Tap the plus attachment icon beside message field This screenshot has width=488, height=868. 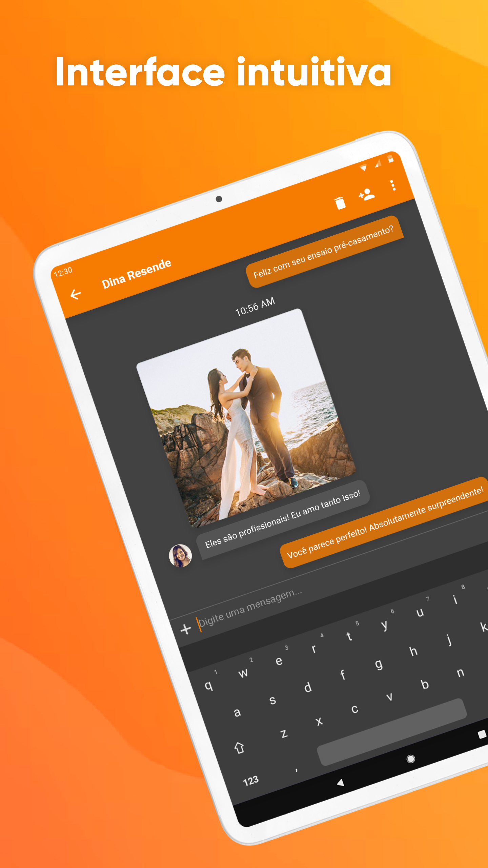(186, 629)
